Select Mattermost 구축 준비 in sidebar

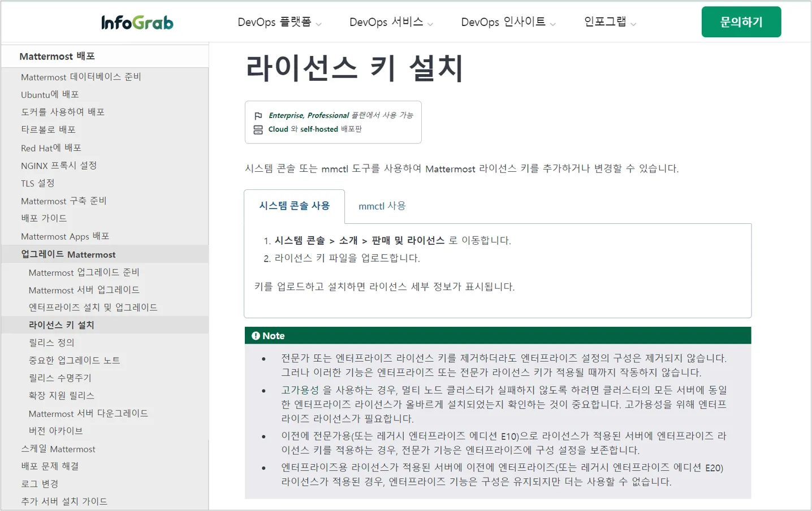63,201
